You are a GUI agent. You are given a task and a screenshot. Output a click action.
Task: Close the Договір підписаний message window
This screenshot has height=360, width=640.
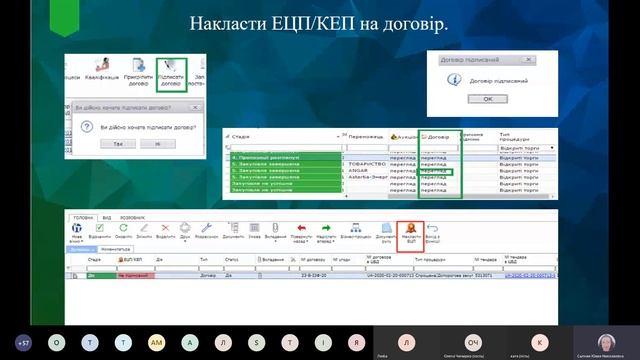point(529,60)
